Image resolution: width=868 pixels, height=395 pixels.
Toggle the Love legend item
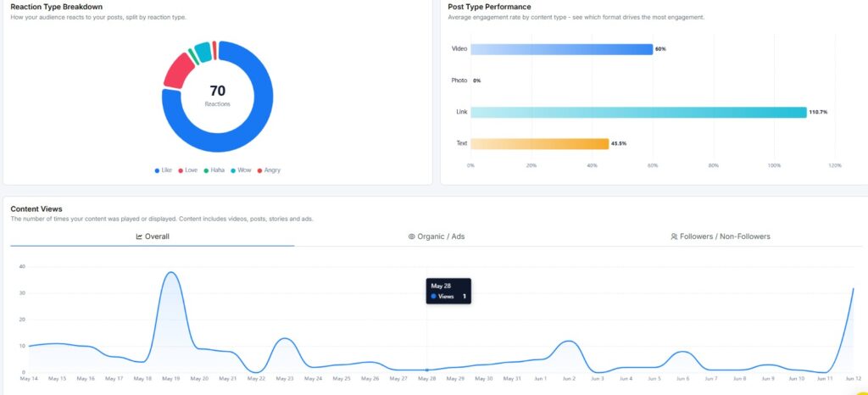point(187,170)
